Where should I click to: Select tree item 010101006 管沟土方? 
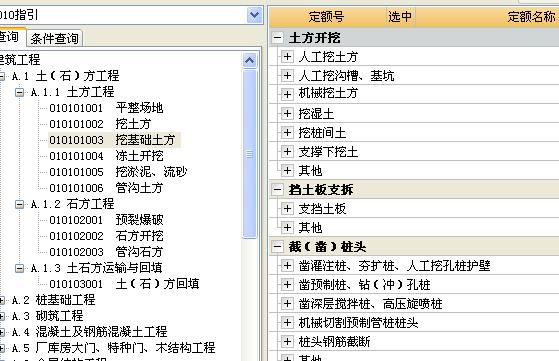106,188
